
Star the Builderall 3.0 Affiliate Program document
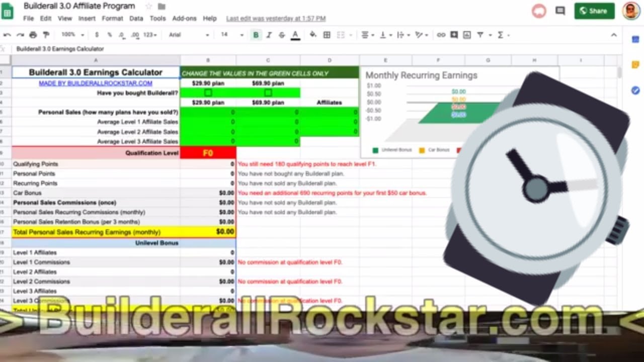click(x=148, y=7)
